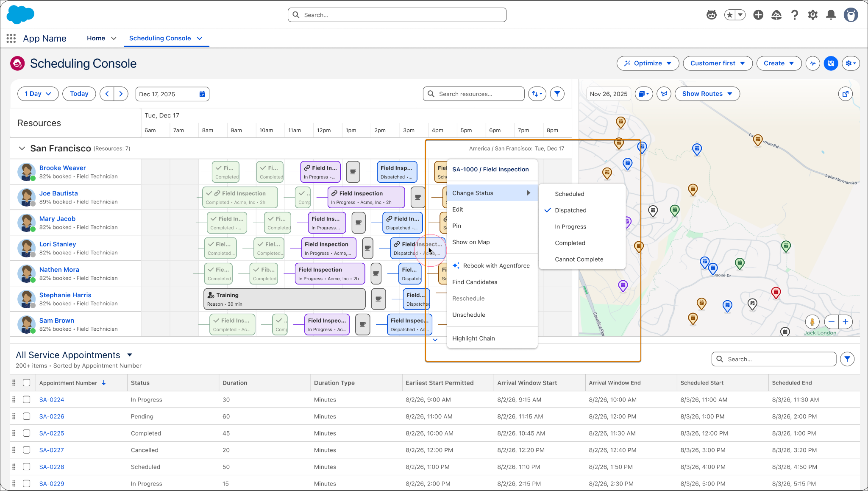Viewport: 868px width, 491px height.
Task: Open the Gantt resource filter icon
Action: (557, 94)
